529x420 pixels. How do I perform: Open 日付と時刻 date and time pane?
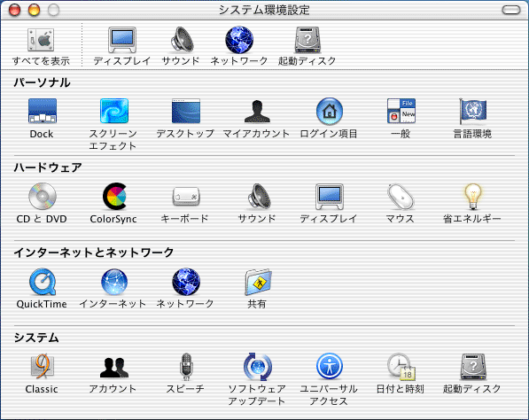(401, 367)
